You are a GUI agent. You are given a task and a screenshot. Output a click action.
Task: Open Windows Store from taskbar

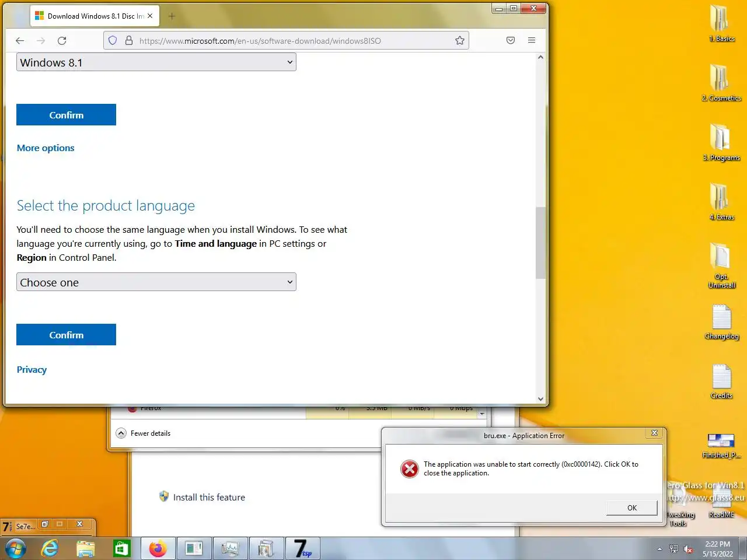click(x=121, y=549)
